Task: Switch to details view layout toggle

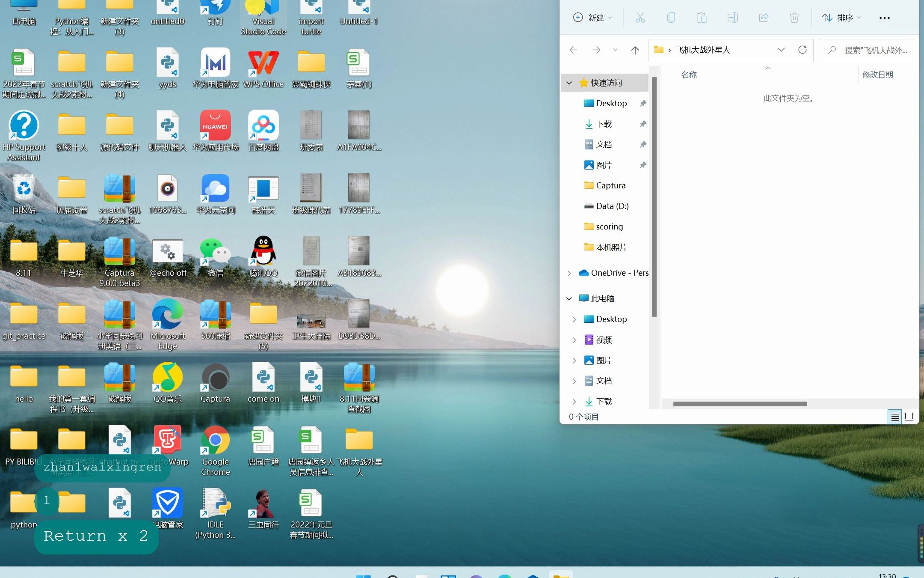Action: tap(895, 417)
